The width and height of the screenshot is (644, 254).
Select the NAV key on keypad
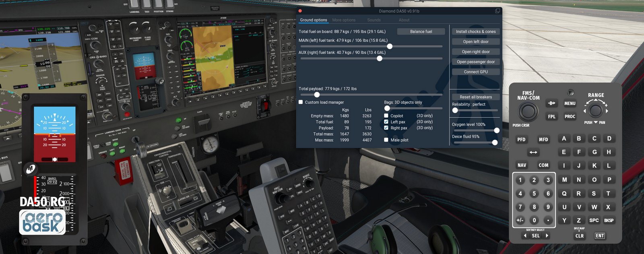(522, 165)
